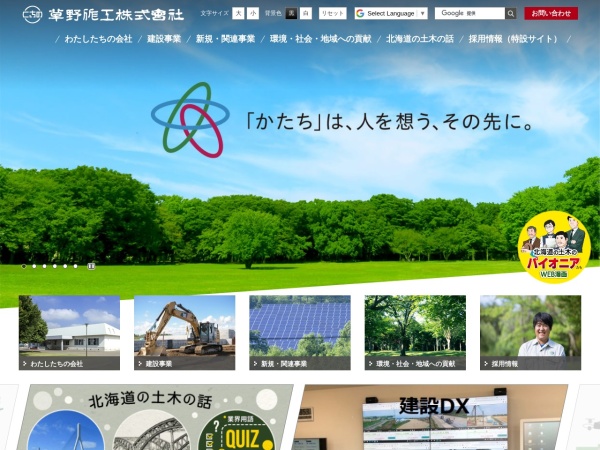Click the hero slogan「かたち」は、人を想う、その先に。

pyautogui.click(x=390, y=122)
